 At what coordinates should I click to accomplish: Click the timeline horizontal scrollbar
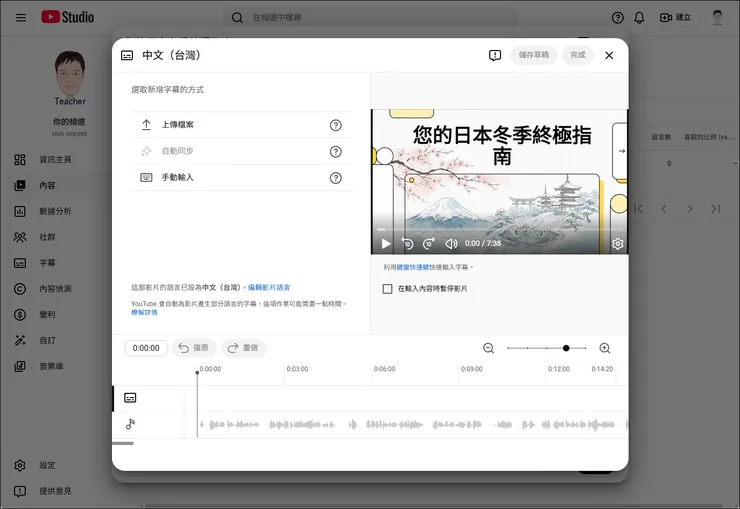coord(123,443)
